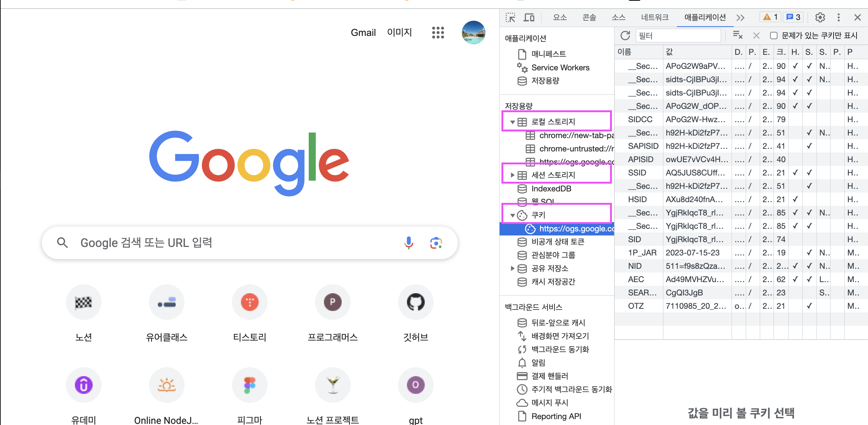Select the SAPISID cookie row
The width and height of the screenshot is (868, 425).
click(741, 146)
